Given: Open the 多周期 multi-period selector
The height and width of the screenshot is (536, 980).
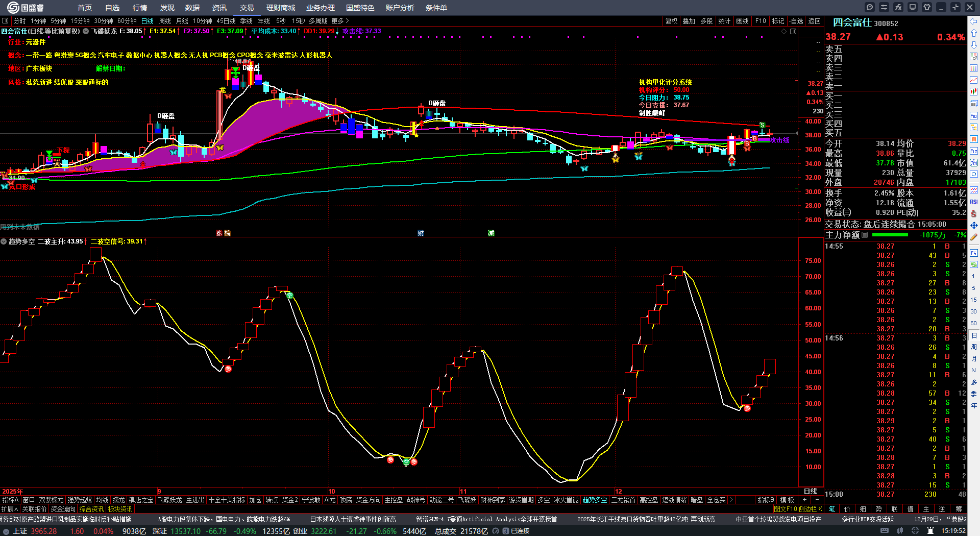Looking at the screenshot, I should point(318,21).
